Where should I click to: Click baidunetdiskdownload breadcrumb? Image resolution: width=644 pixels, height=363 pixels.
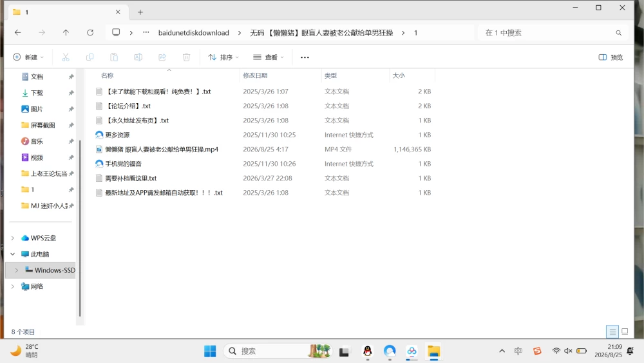(194, 32)
